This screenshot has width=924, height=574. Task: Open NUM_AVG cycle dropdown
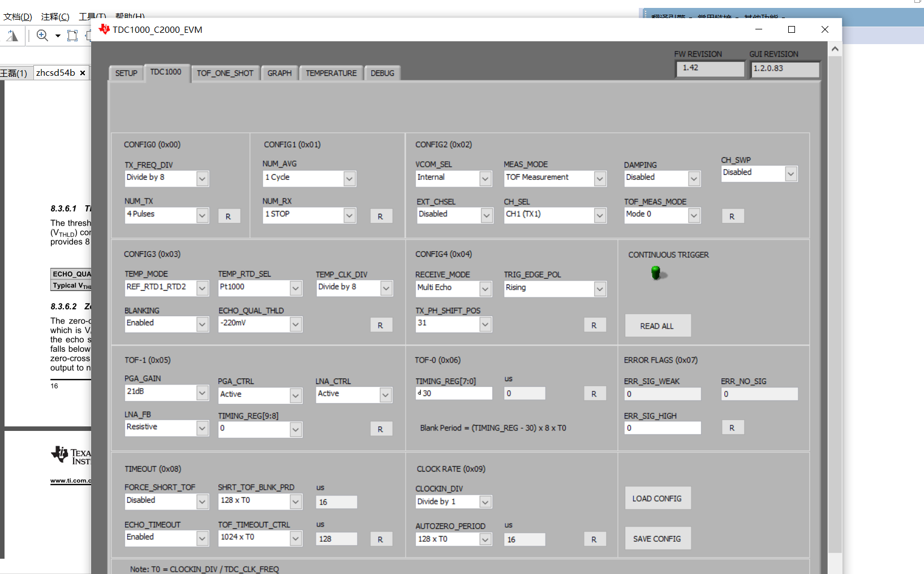click(x=350, y=179)
